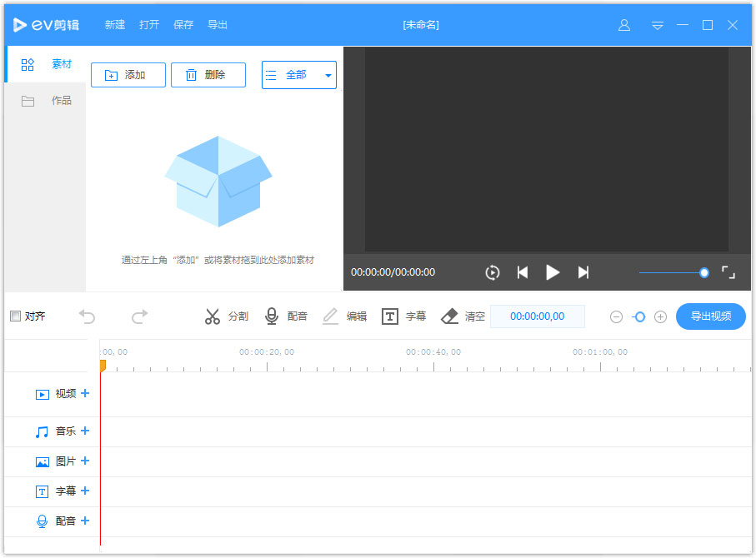Toggle loop playback in the preview area

click(492, 272)
